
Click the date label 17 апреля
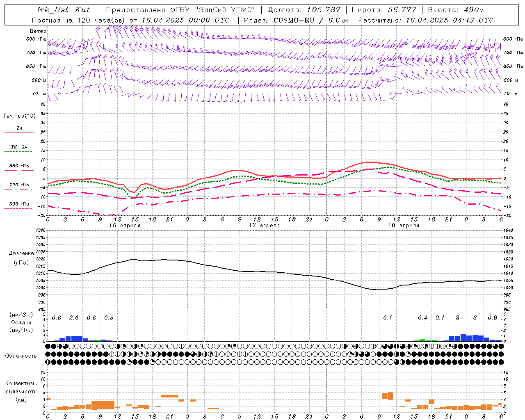264,226
